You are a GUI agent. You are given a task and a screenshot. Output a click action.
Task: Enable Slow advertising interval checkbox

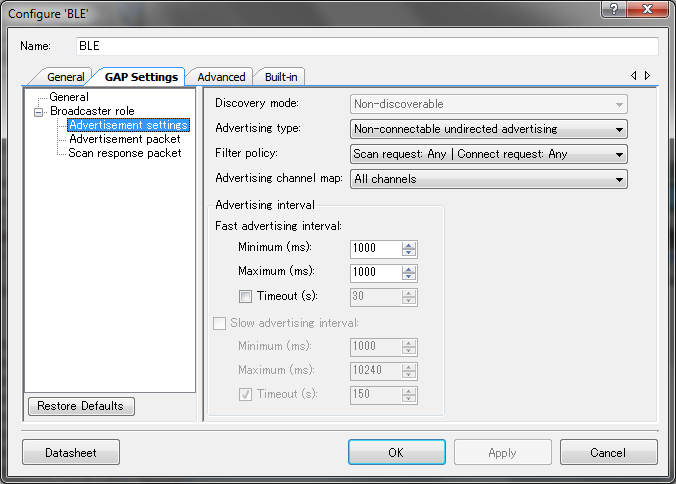click(x=219, y=323)
